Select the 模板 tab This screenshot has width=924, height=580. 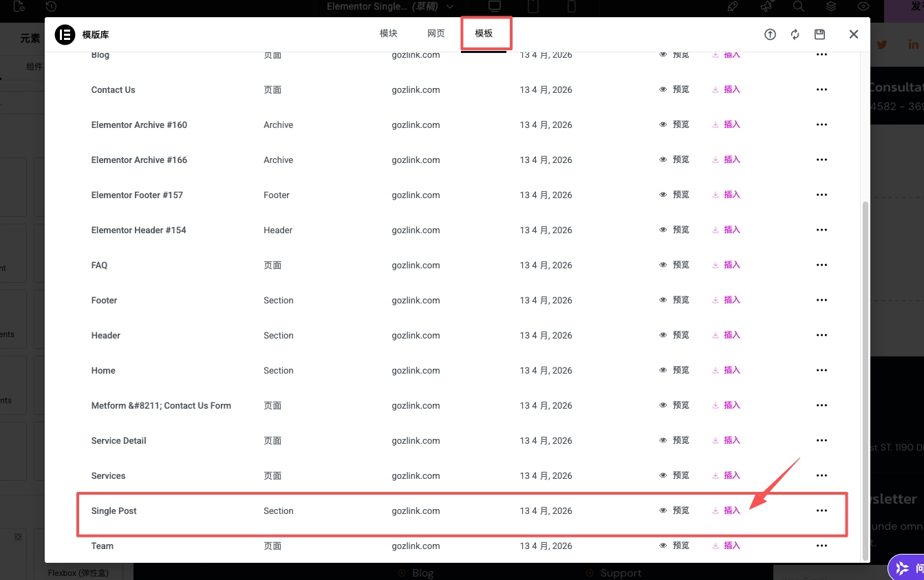[x=484, y=34]
